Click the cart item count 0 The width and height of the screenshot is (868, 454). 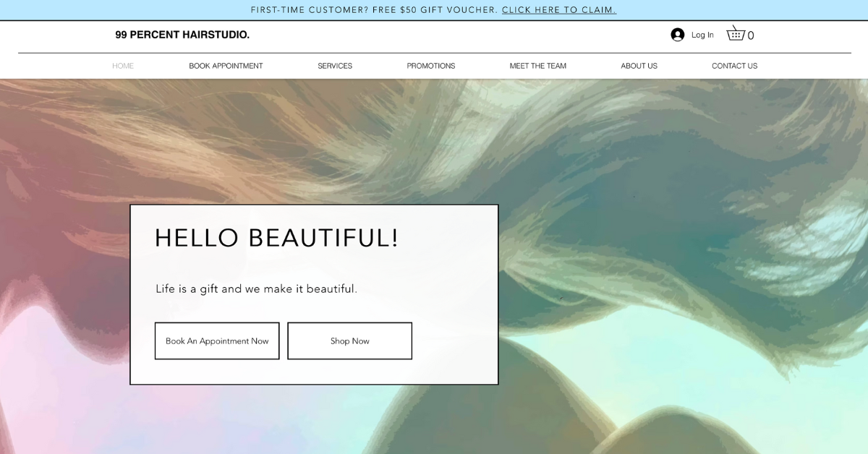tap(751, 35)
